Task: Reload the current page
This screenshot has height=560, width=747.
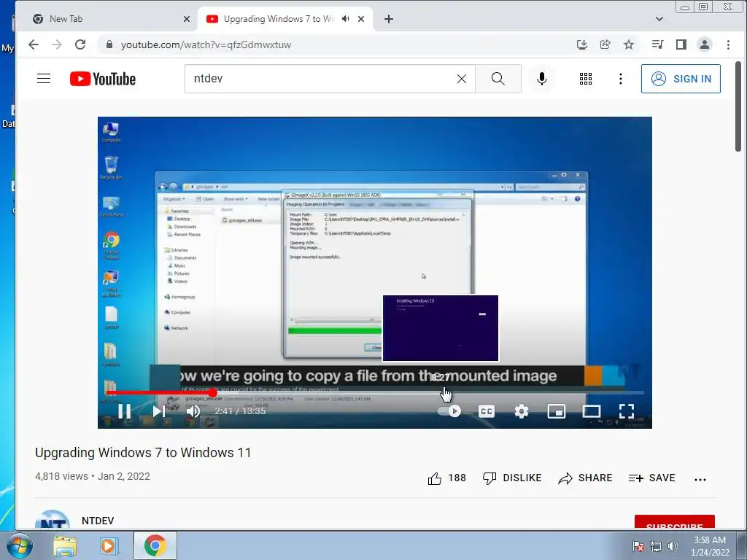Action: [x=80, y=44]
